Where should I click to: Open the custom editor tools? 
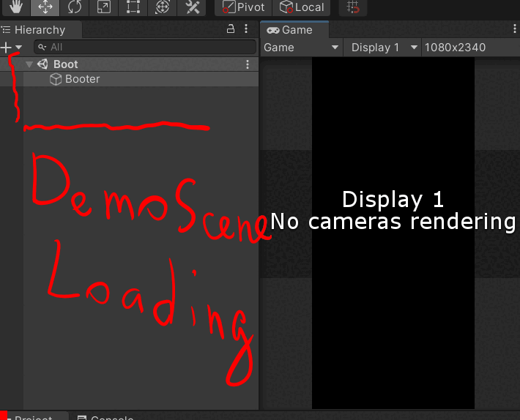(192, 7)
